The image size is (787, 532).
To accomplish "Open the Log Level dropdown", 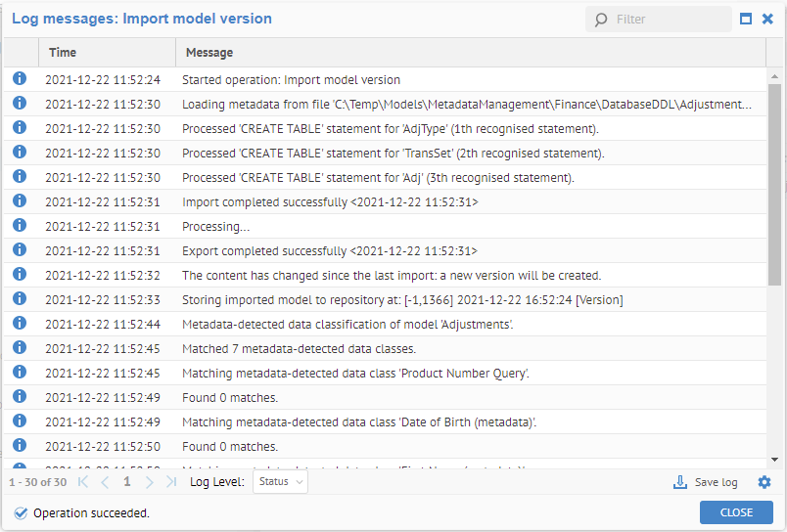I will coord(280,482).
